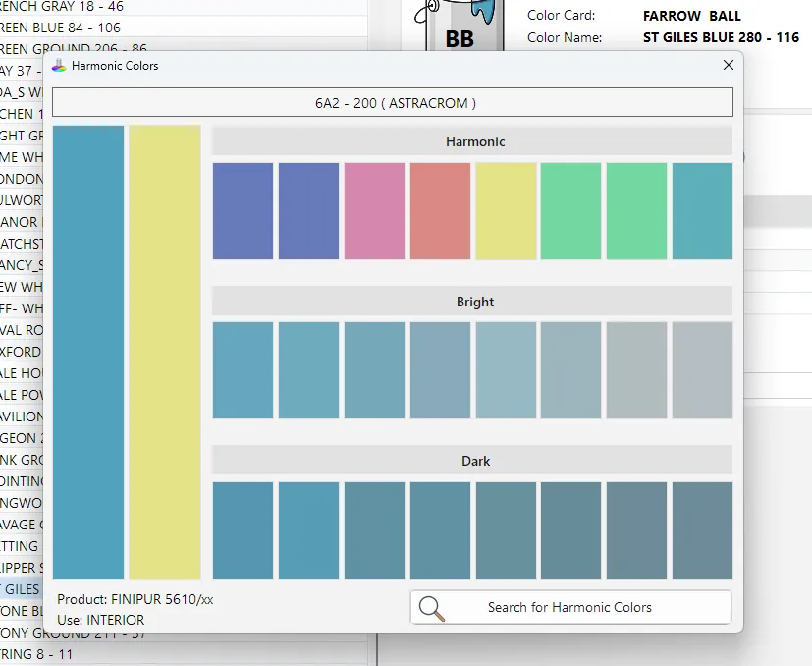Pick the fifth swatch in the Dark row
The height and width of the screenshot is (666, 812).
tap(506, 530)
